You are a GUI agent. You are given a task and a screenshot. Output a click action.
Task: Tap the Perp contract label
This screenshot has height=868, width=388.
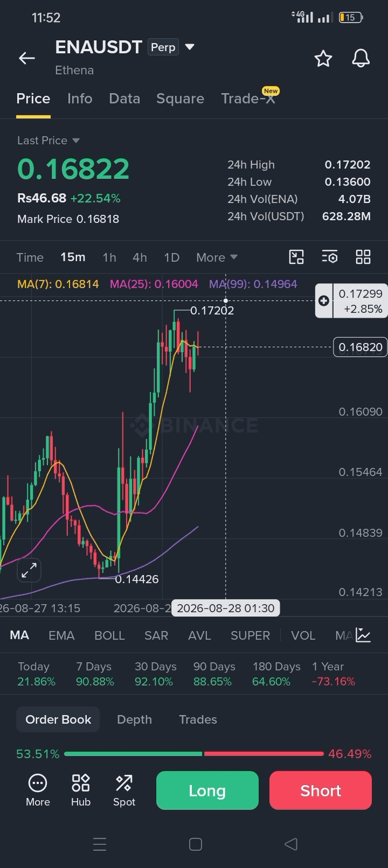tap(163, 47)
